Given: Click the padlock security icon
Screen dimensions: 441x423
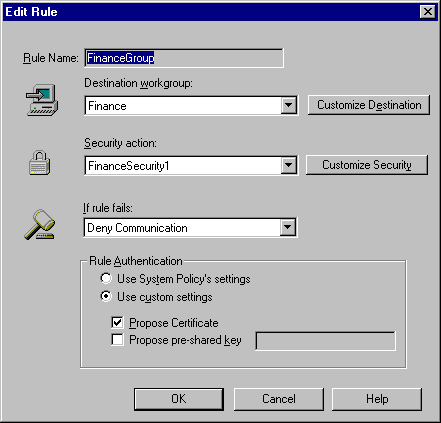Looking at the screenshot, I should 40,163.
